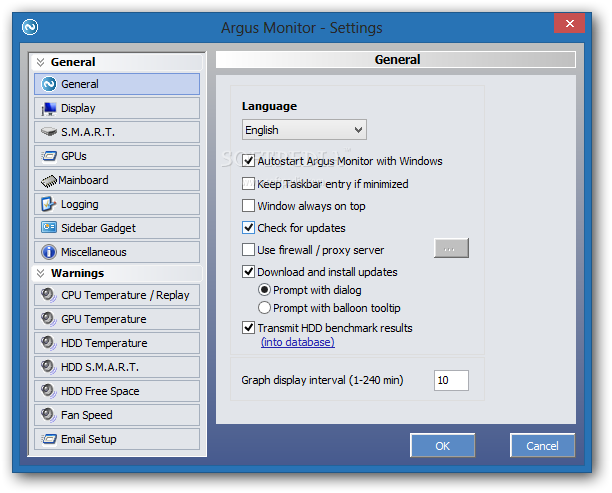The height and width of the screenshot is (493, 612).
Task: Enable Keep Taskbar entry if minimized
Action: click(x=248, y=183)
